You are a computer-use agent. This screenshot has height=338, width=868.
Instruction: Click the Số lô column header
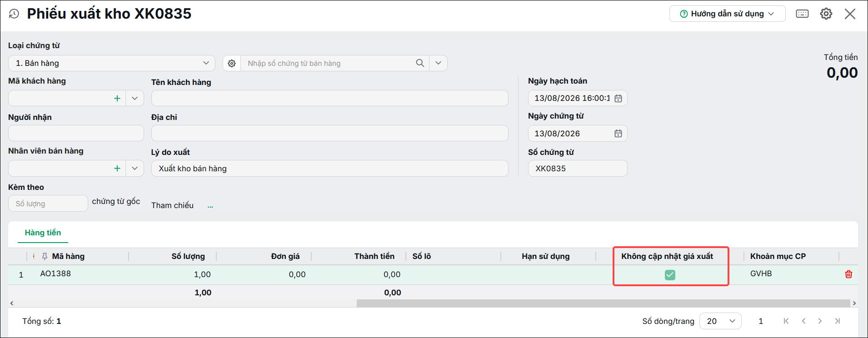click(421, 256)
